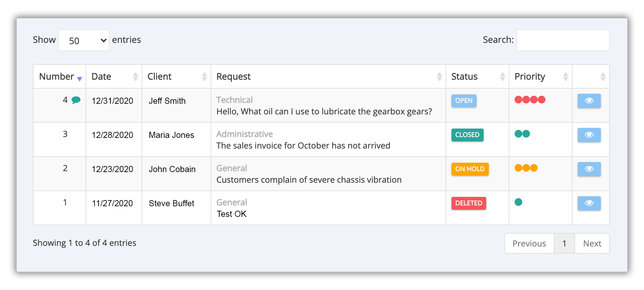Viewport: 644px width, 290px height.
Task: Sort table by Client column
Action: 176,76
